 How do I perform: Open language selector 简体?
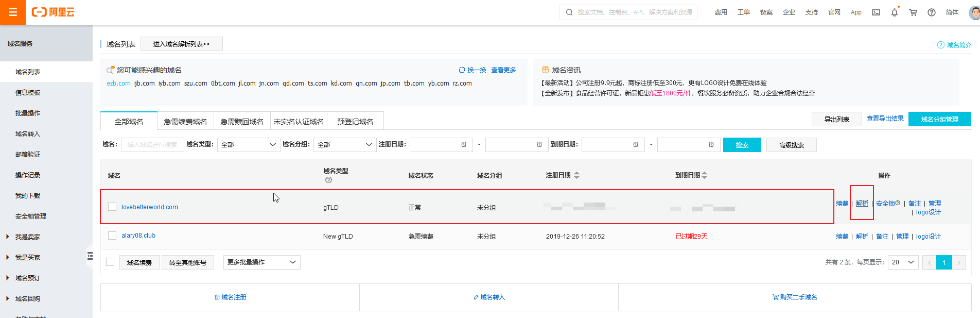[952, 12]
